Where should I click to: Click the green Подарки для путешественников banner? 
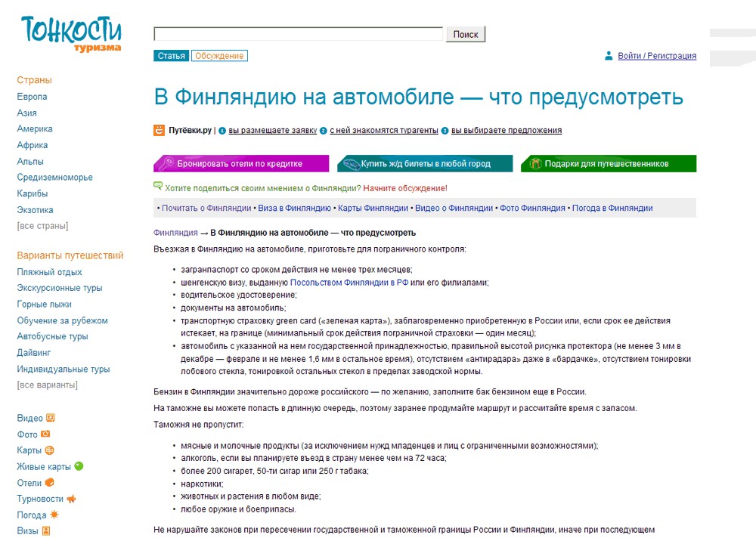(609, 163)
